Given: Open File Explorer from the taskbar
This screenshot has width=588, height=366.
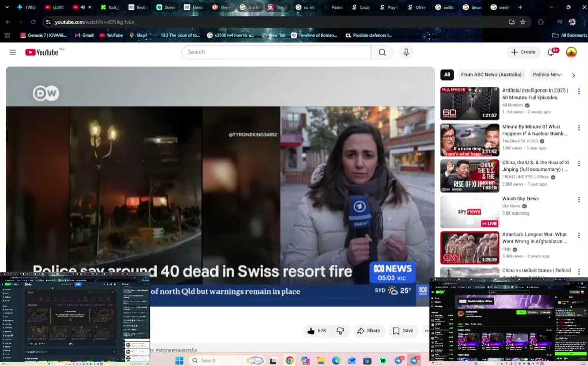Looking at the screenshot, I should point(321,361).
